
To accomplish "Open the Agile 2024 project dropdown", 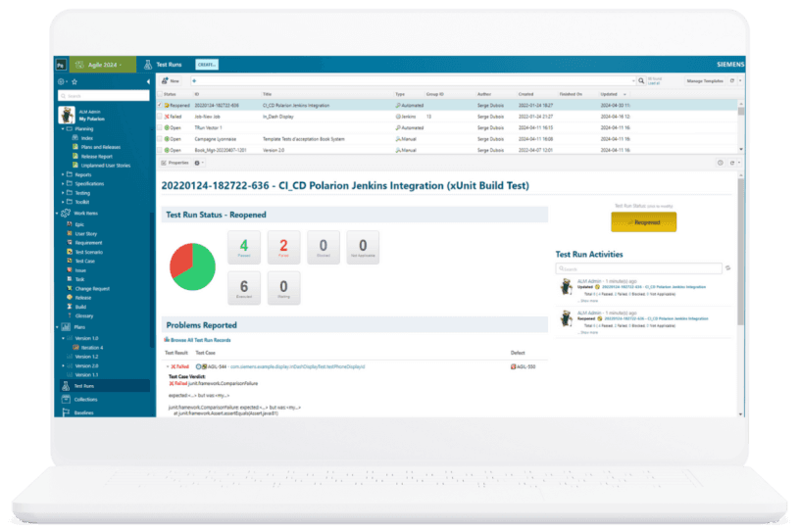I will [x=102, y=65].
